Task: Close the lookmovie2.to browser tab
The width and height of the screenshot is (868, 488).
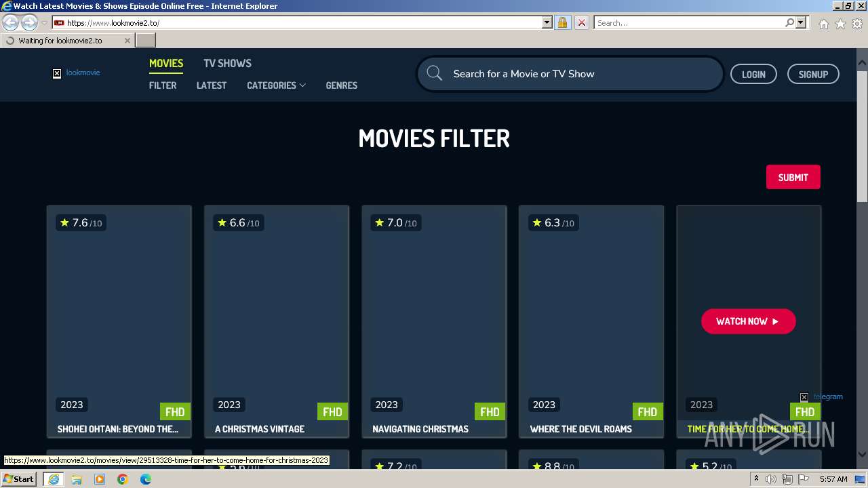Action: point(127,41)
